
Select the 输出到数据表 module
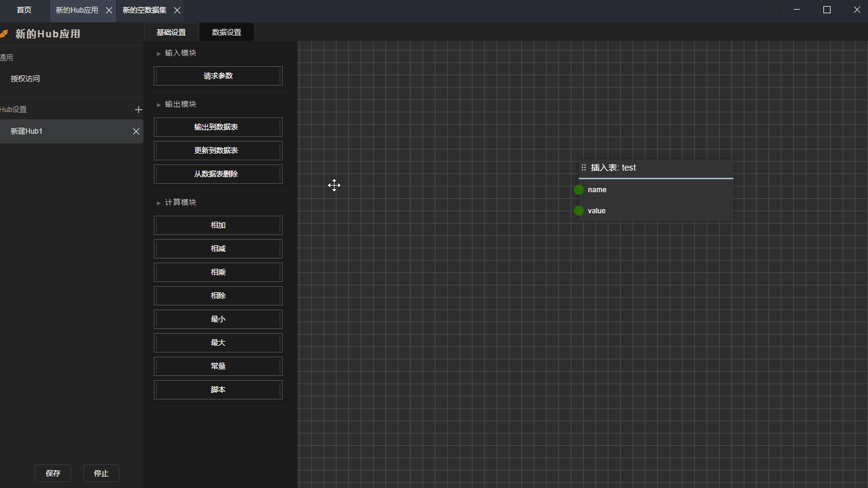click(218, 127)
